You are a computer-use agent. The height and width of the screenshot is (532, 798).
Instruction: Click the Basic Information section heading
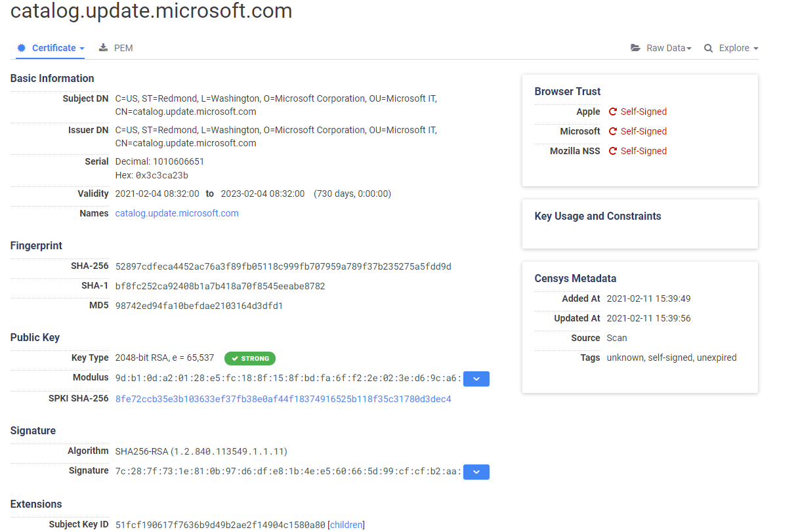coord(52,78)
